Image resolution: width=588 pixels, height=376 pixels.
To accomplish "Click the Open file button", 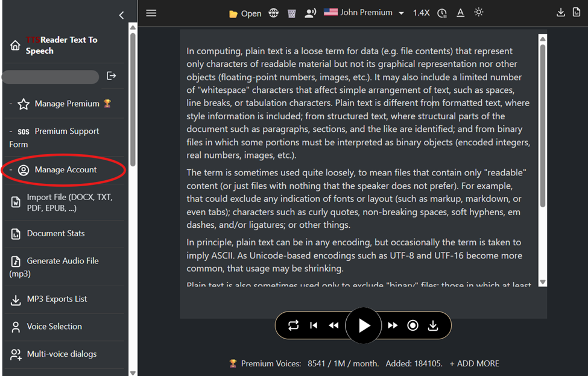I will [x=245, y=13].
